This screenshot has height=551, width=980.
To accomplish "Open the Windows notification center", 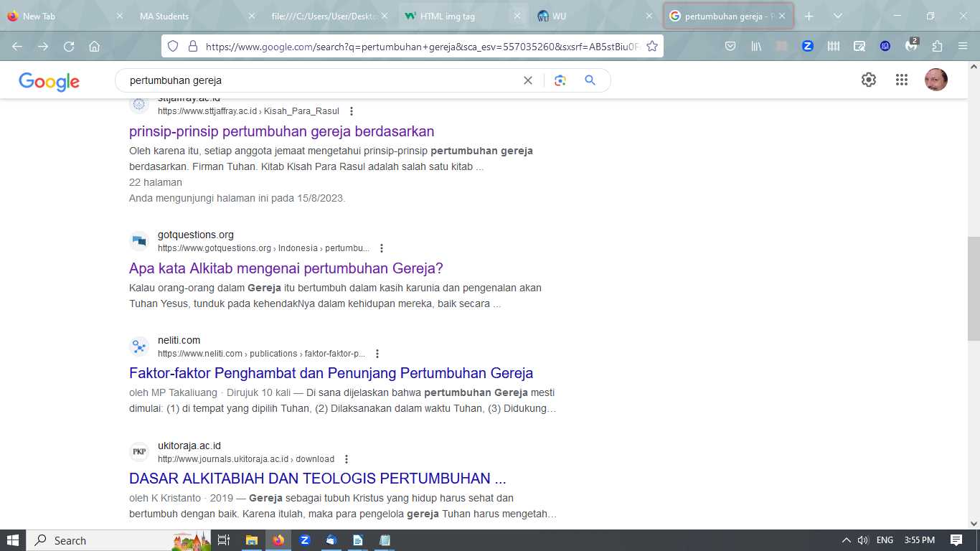I will (x=956, y=540).
